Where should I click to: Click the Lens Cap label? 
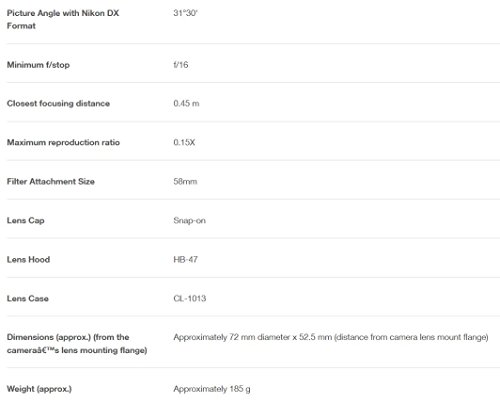click(26, 220)
